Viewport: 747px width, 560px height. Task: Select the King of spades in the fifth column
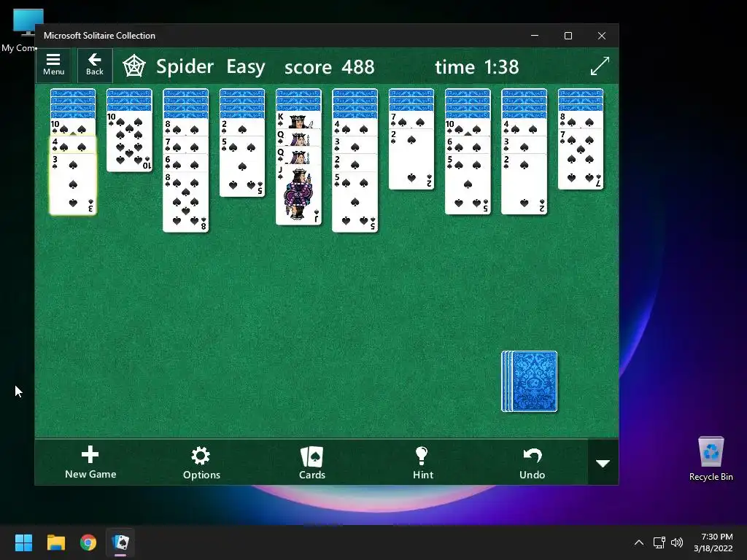click(x=298, y=120)
